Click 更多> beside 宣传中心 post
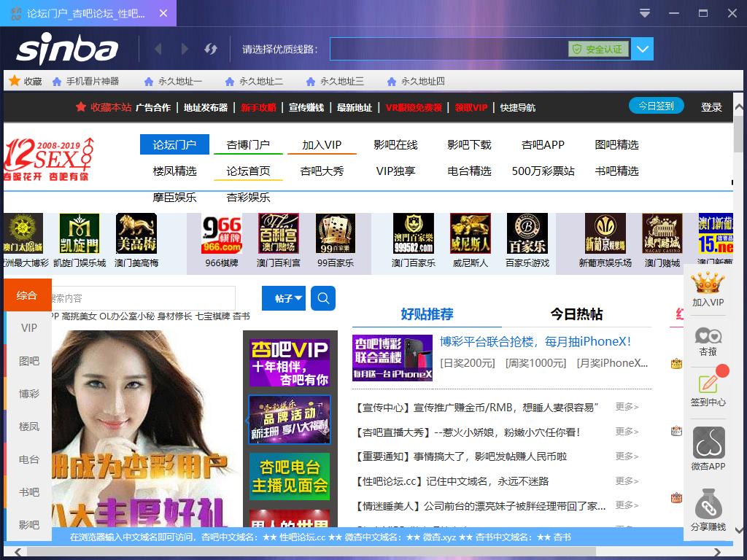 [x=627, y=407]
